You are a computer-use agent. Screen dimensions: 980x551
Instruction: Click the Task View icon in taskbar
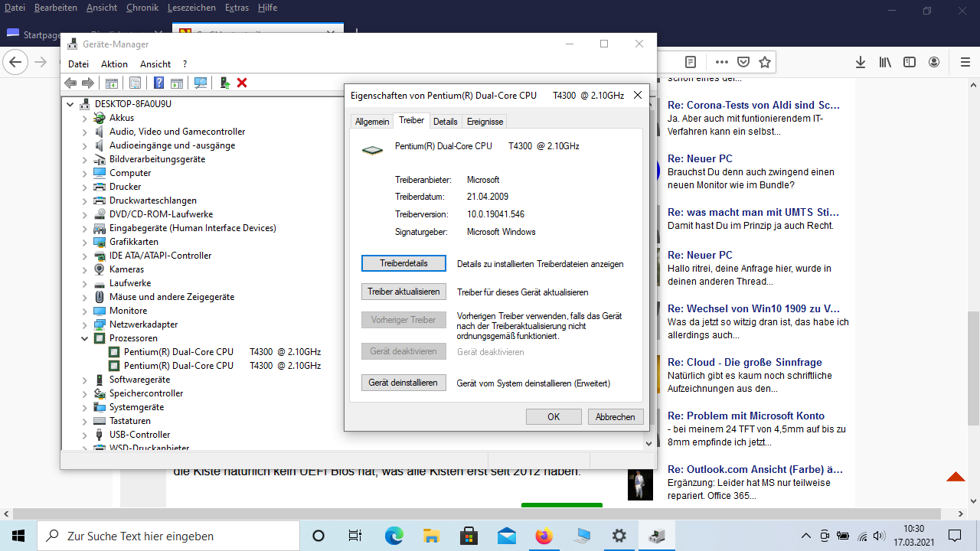coord(355,536)
